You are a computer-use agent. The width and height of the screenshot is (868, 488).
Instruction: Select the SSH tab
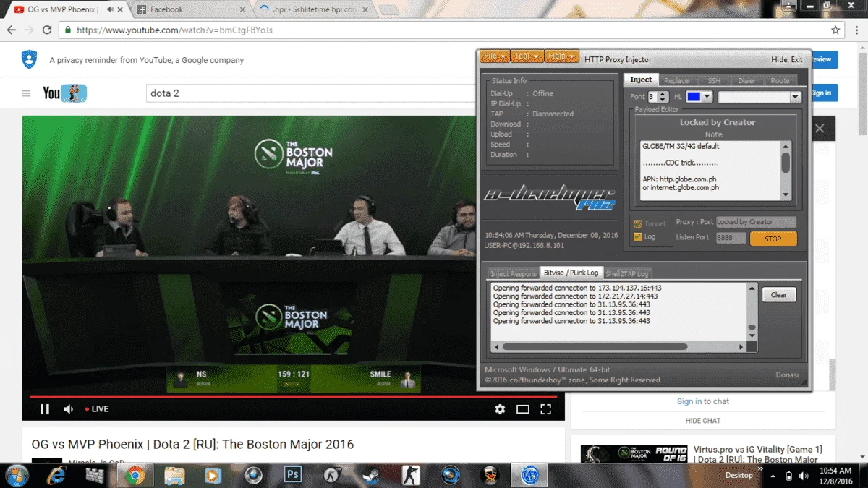[714, 80]
